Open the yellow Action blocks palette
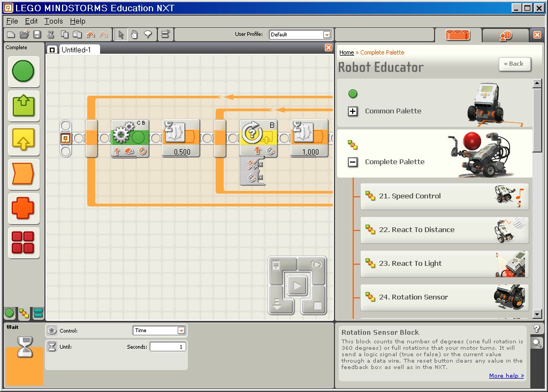 coord(24,140)
